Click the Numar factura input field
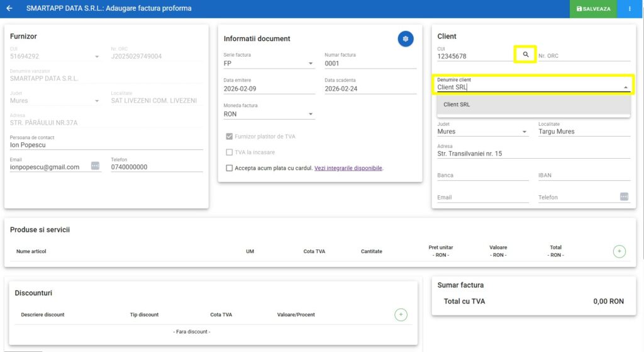 (x=370, y=64)
